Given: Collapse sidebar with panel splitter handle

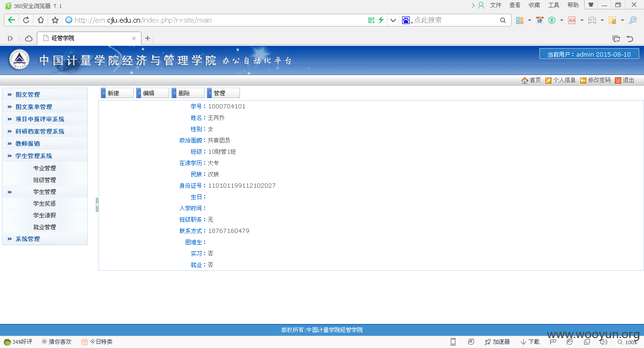Looking at the screenshot, I should 97,205.
